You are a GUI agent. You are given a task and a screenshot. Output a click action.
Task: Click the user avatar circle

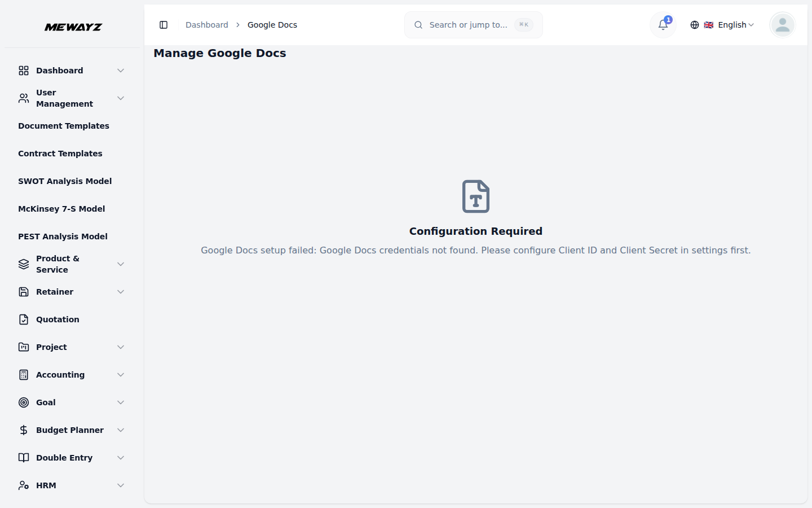click(x=782, y=25)
